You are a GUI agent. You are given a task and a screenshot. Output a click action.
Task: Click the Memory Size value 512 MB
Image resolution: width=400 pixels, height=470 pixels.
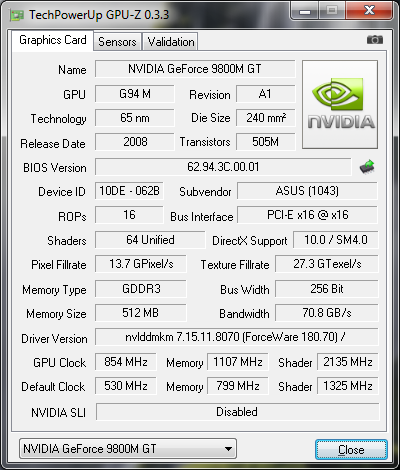coord(141,313)
